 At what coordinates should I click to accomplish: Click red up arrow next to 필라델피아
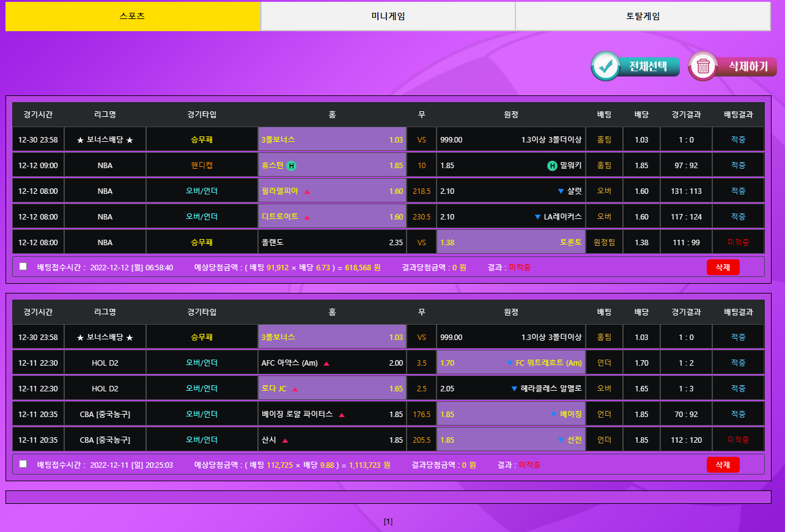click(x=307, y=191)
